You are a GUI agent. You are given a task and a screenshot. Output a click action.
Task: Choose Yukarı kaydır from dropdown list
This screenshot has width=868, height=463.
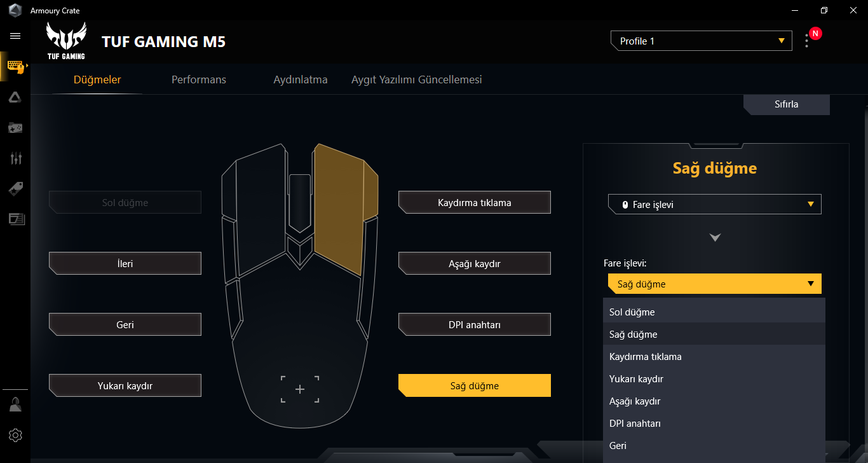(x=714, y=378)
